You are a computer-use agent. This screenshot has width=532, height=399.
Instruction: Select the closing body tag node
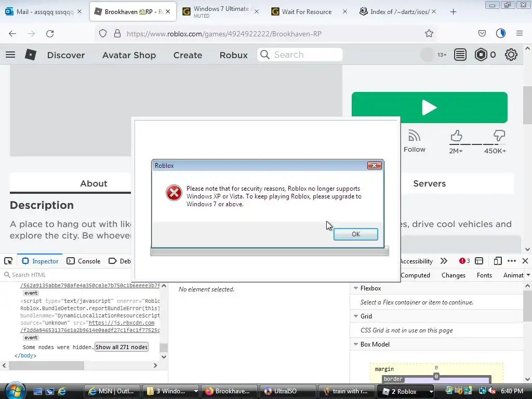click(x=25, y=355)
